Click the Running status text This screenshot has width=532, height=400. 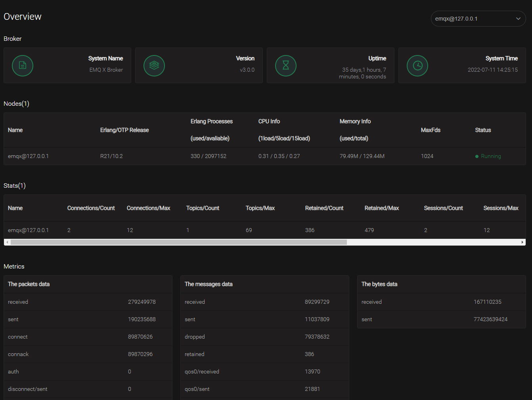coord(491,156)
